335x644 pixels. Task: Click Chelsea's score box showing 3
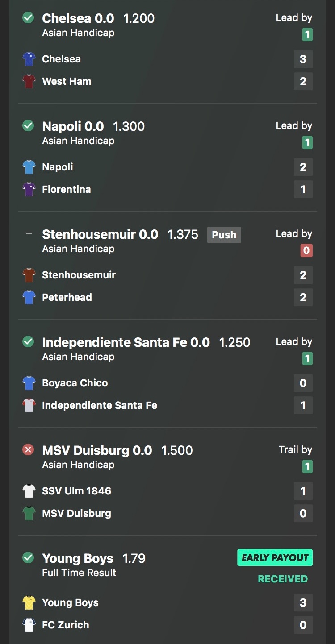click(303, 59)
